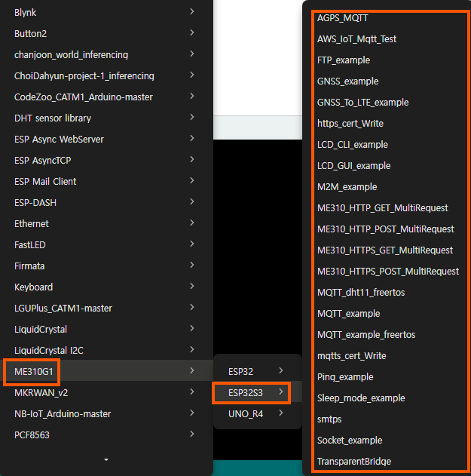Open LGUPlus_CATM1-master examples
Image resolution: width=471 pixels, height=476 pixels.
[106, 308]
